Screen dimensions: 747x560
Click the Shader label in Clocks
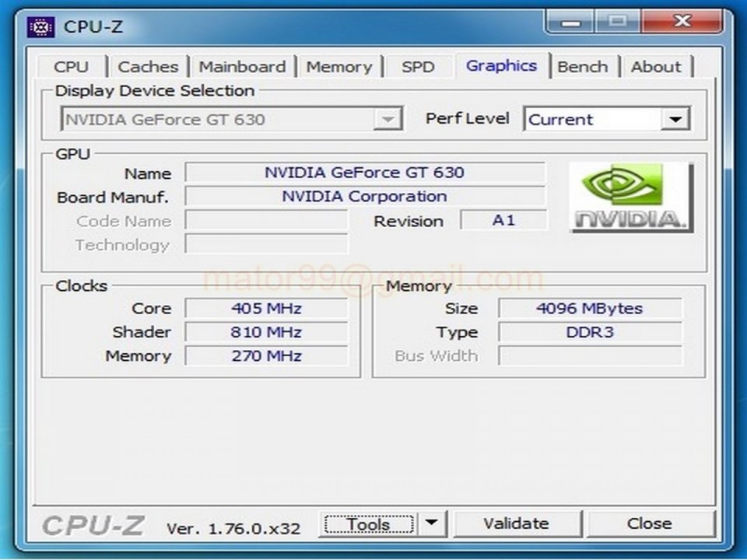[142, 332]
